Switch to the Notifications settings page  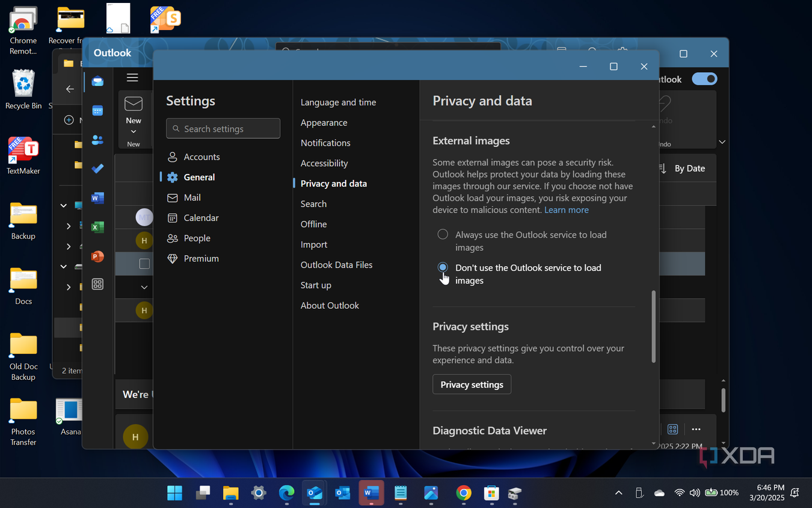[x=325, y=143]
